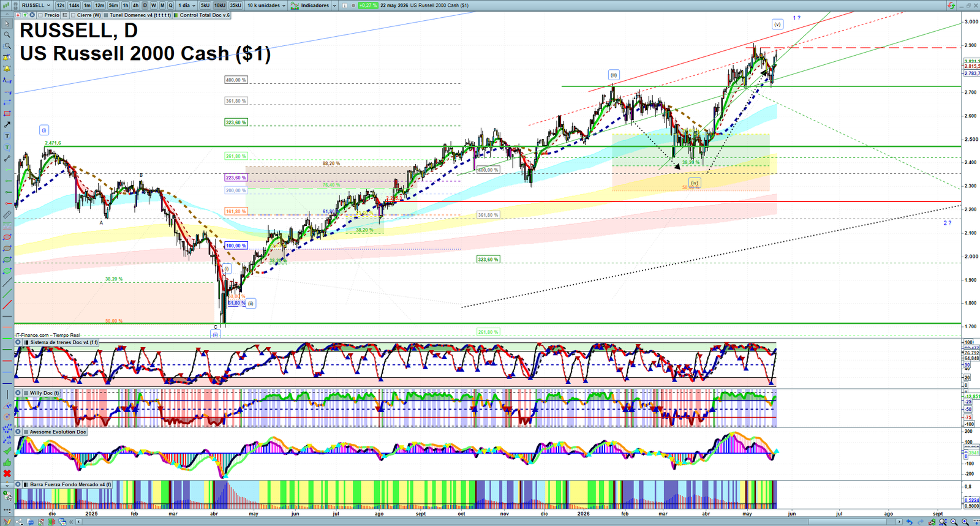This screenshot has height=526, width=980.
Task: Select the 4h timeframe
Action: pyautogui.click(x=135, y=6)
